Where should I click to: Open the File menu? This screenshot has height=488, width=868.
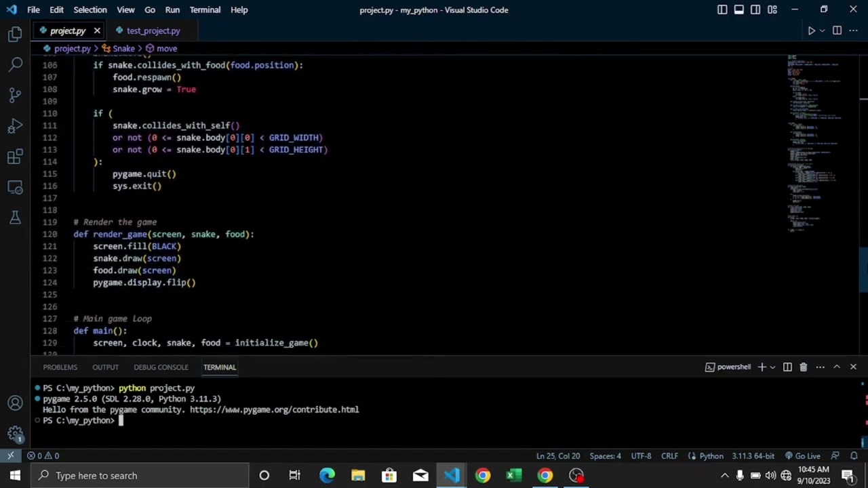tap(33, 9)
